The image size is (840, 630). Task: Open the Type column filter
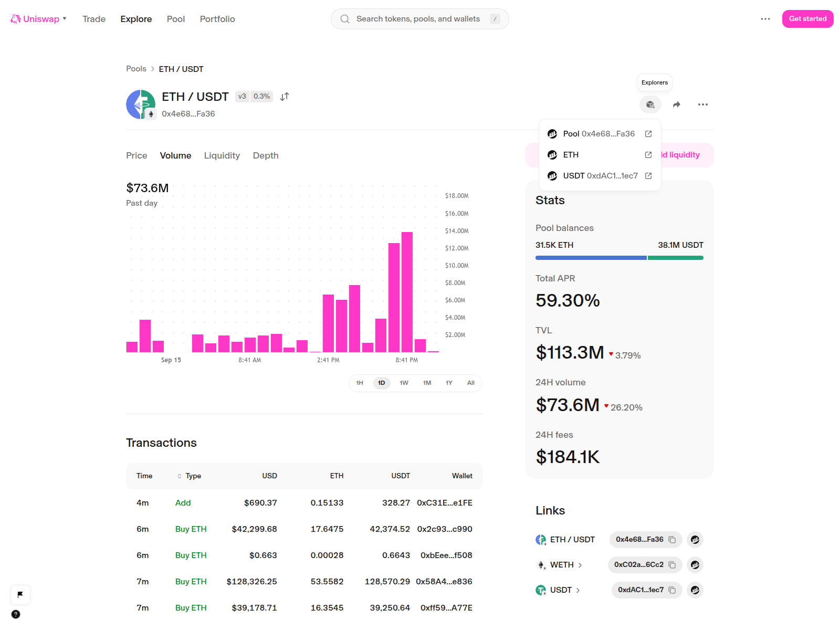pyautogui.click(x=189, y=476)
